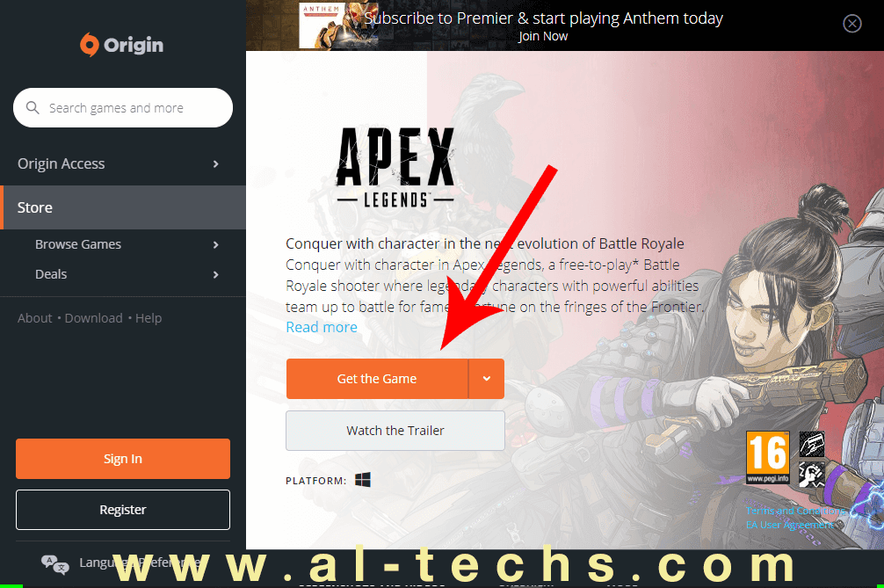Click the search magnifier icon
Screen dimensions: 884x588
(33, 107)
